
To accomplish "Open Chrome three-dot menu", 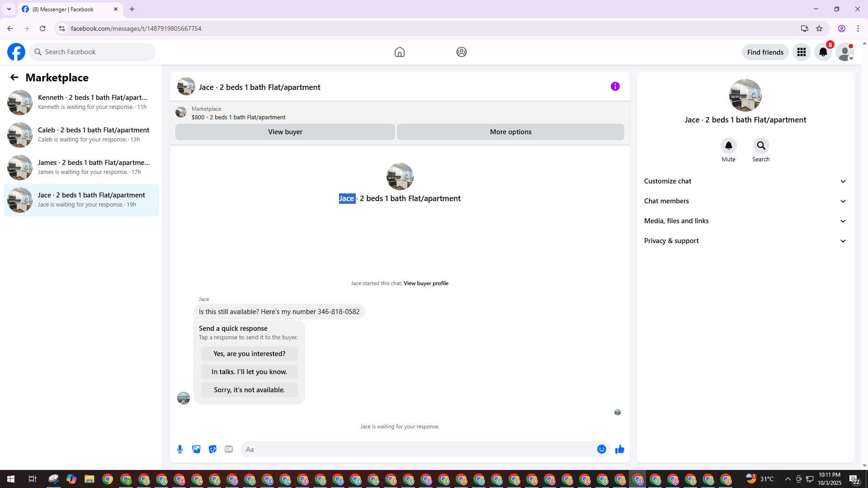I will click(858, 28).
